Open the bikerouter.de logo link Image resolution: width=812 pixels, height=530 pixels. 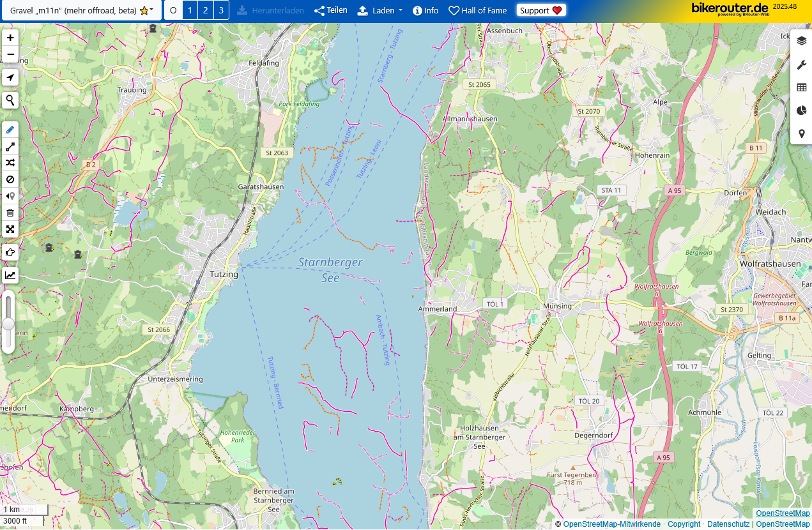tap(730, 8)
